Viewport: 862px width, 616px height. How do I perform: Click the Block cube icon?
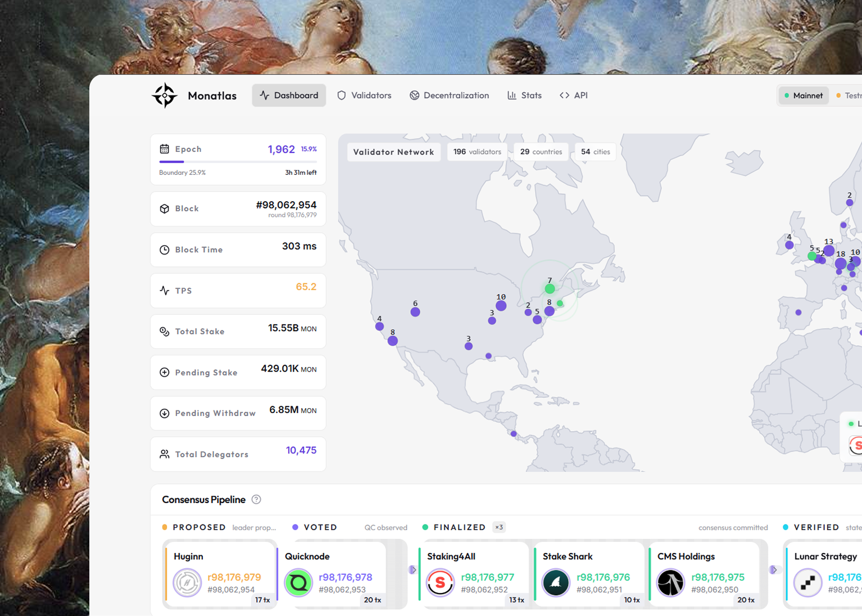pyautogui.click(x=165, y=209)
